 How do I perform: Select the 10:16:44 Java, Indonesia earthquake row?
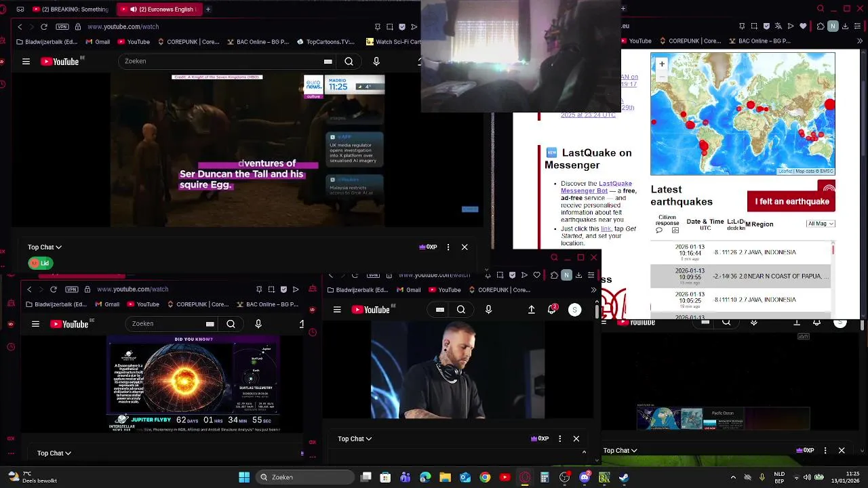(741, 252)
